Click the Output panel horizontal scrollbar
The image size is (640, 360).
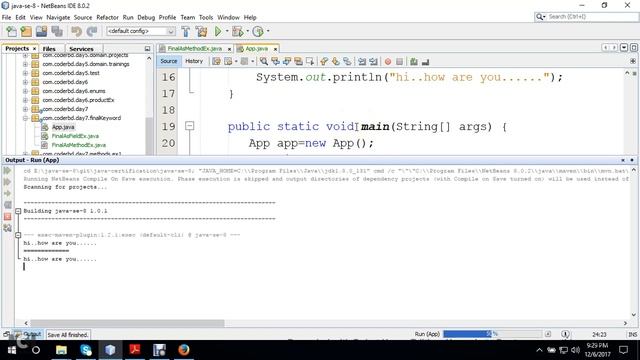[x=127, y=323]
